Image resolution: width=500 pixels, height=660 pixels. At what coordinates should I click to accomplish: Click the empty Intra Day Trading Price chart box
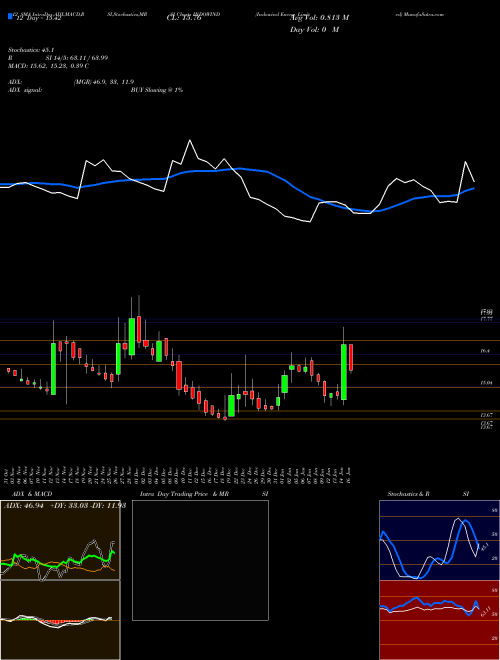point(200,560)
